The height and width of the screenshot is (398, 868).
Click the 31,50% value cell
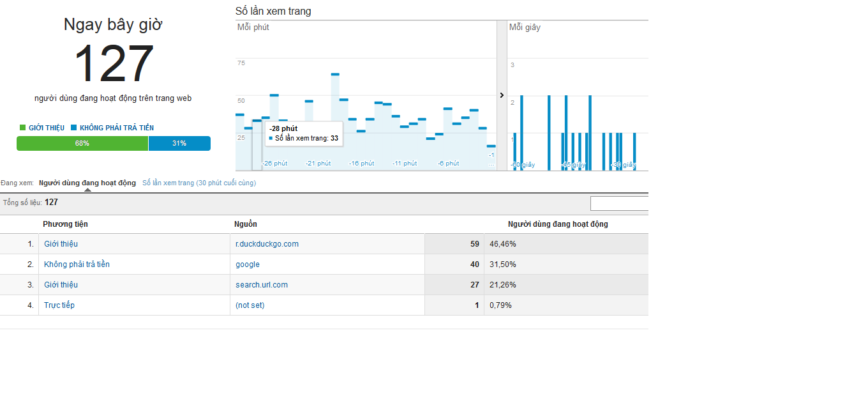[566, 264]
